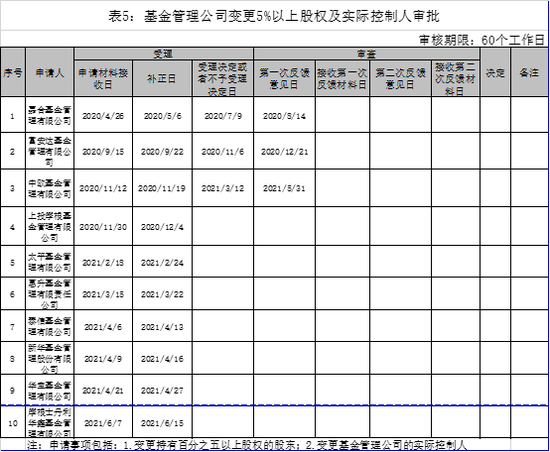Click applicant 上投摩根基金管理有限公司 in row 4
The height and width of the screenshot is (452, 550).
click(x=49, y=227)
